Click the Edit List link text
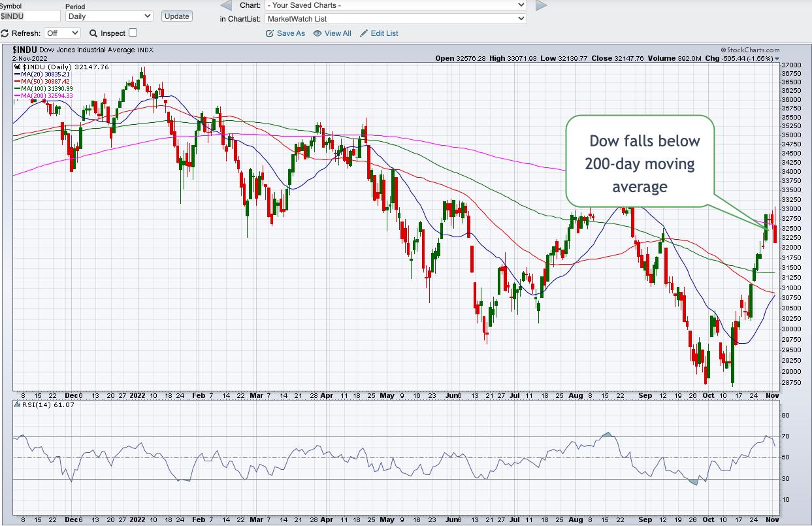Viewport: 812px width, 526px height. (x=384, y=33)
